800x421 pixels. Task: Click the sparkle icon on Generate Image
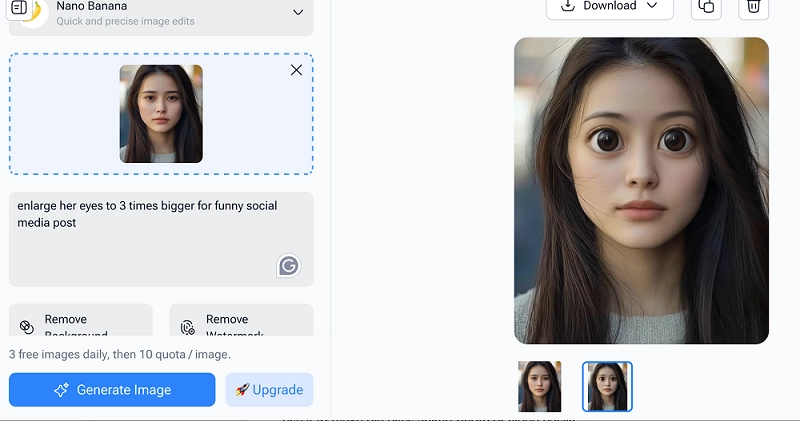pos(62,390)
